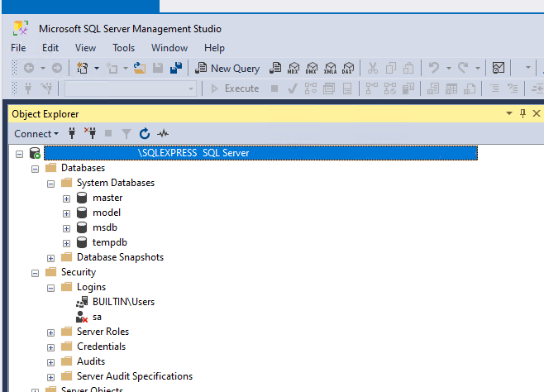Open the Activity Monitor toolbar icon
The width and height of the screenshot is (544, 392).
pyautogui.click(x=499, y=68)
